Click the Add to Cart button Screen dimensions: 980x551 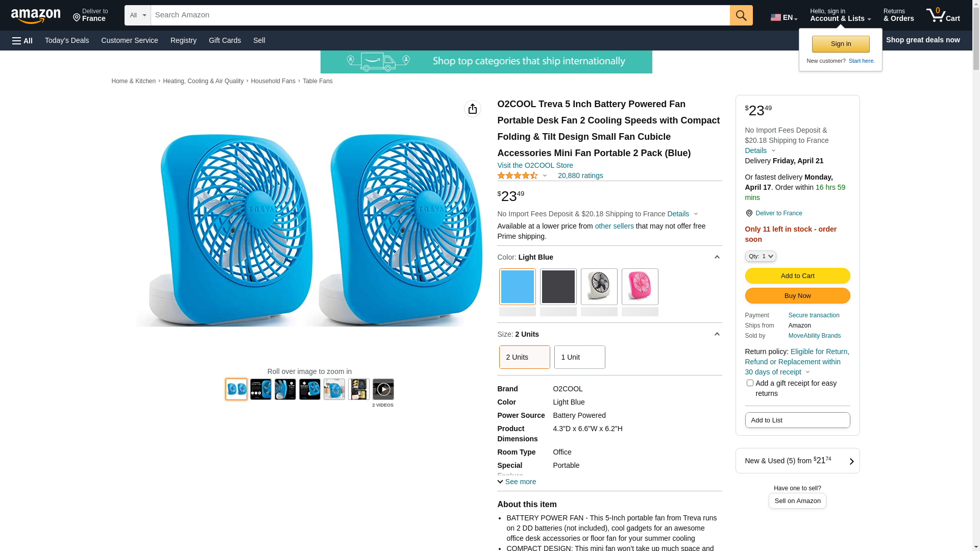click(x=797, y=276)
